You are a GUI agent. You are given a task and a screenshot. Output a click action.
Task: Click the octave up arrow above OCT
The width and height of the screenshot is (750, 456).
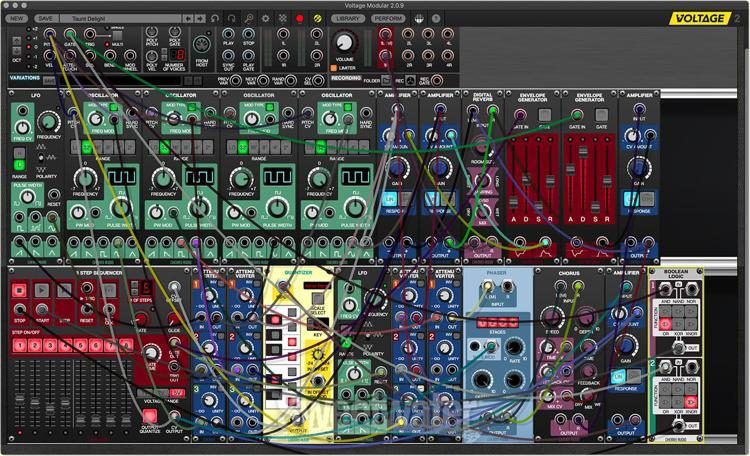(x=17, y=41)
